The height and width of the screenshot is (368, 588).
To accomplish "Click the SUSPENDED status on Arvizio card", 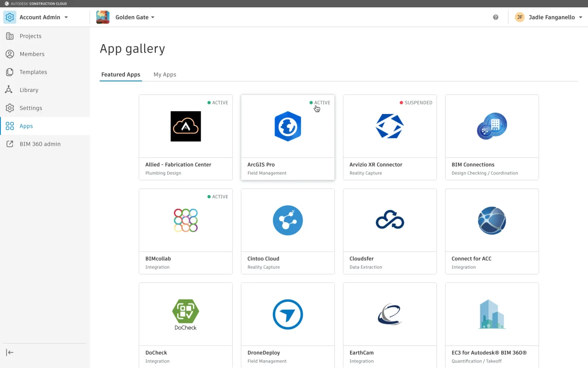I will [x=416, y=103].
